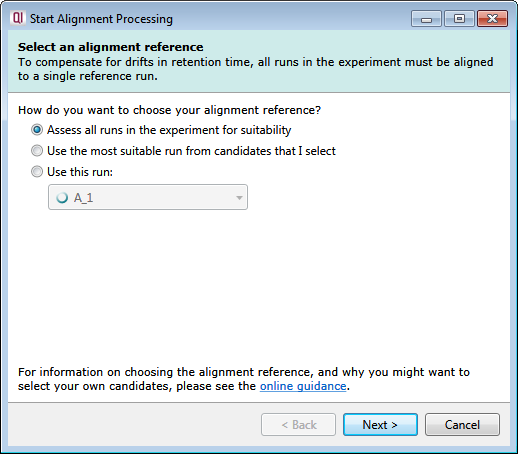Click the 'Assess all runs' label text
The image size is (518, 454).
tap(169, 130)
